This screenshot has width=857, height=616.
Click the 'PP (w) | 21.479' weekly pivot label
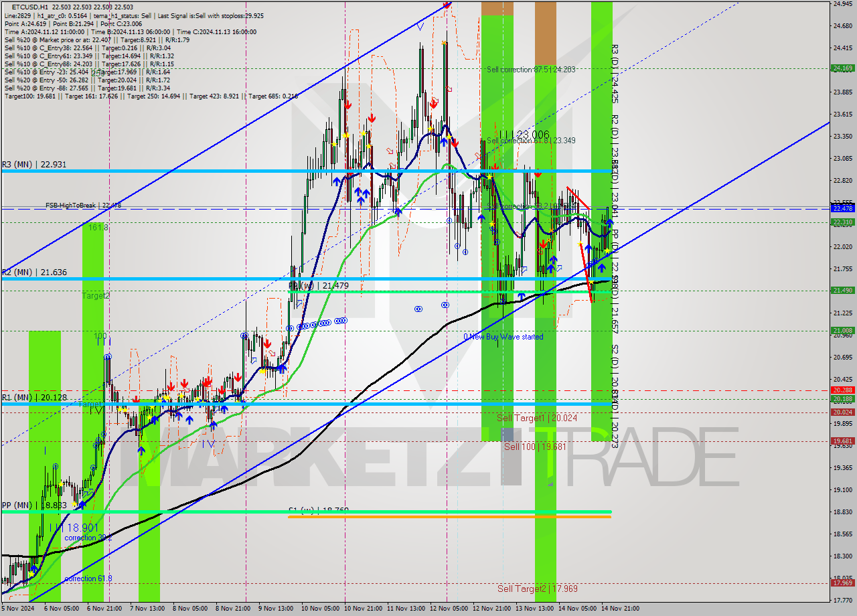319,286
